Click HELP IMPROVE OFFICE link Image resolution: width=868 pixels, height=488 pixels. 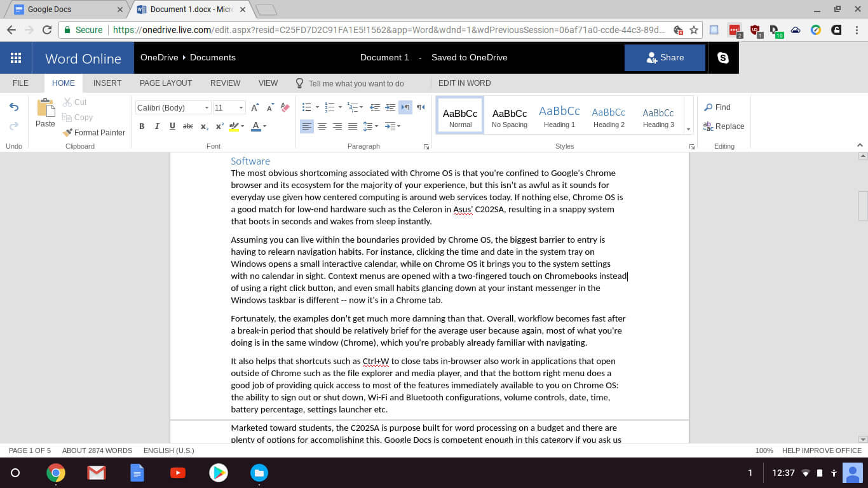point(822,451)
